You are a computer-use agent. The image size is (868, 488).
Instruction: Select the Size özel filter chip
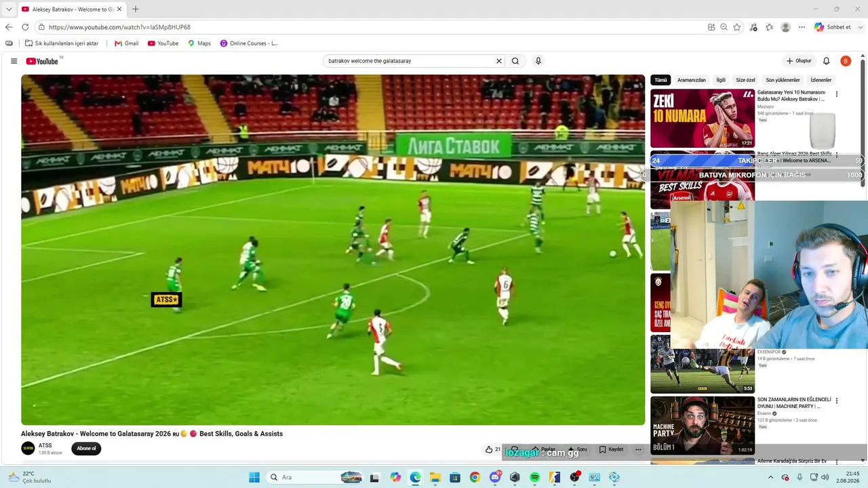[745, 80]
